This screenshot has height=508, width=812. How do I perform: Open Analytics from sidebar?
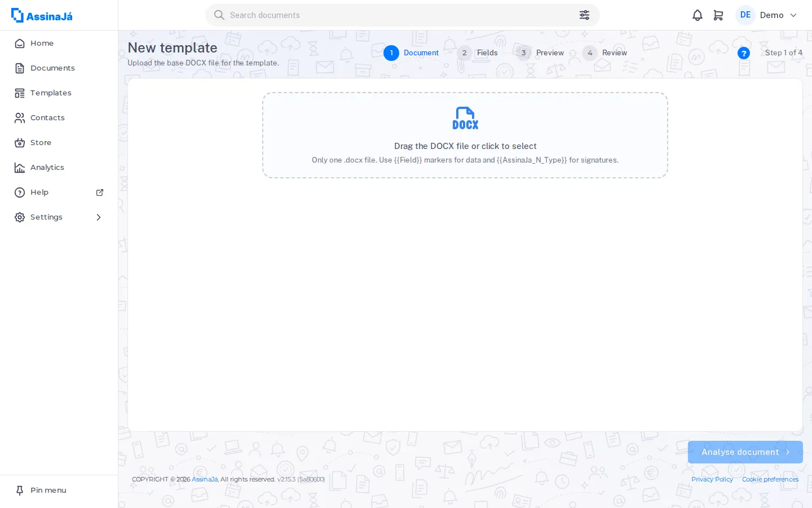click(59, 168)
